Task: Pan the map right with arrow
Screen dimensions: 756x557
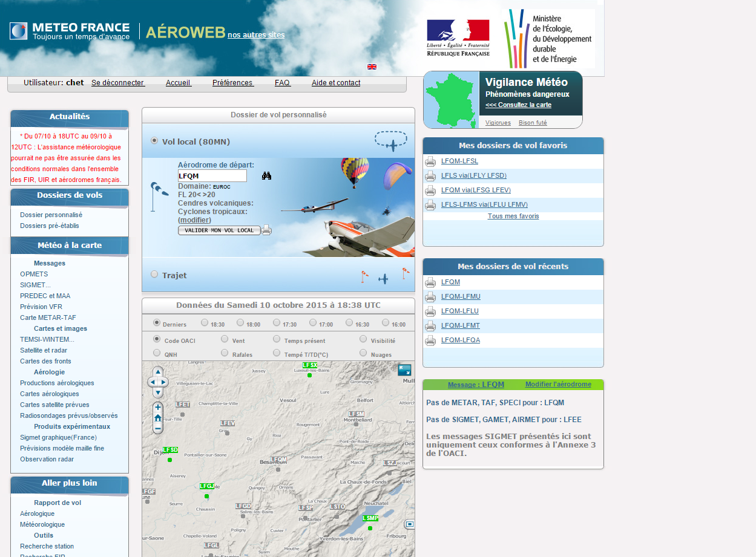Action: click(163, 382)
